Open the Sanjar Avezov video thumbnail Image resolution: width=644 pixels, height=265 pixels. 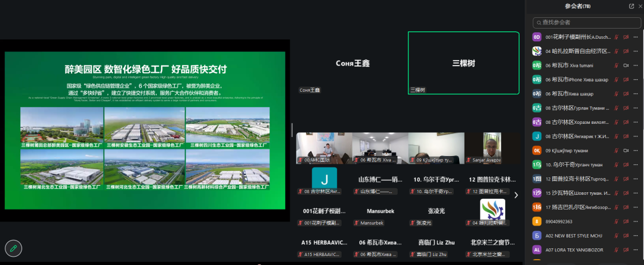492,148
